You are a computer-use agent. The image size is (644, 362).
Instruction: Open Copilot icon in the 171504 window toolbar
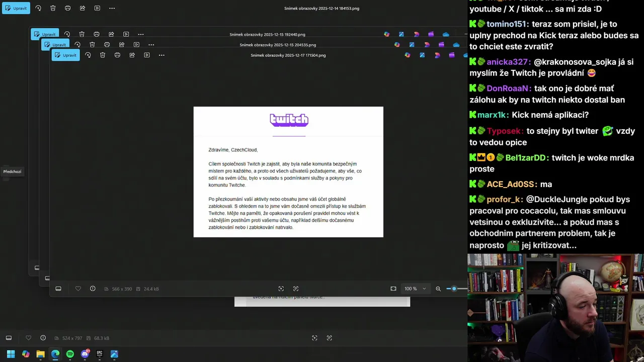click(408, 55)
